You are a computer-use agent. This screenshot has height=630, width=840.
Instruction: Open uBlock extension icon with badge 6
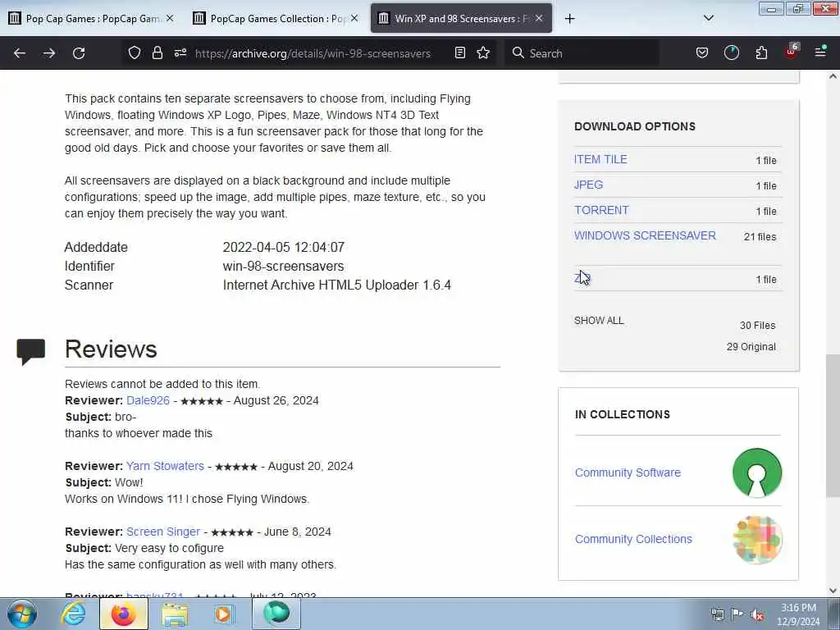(792, 52)
